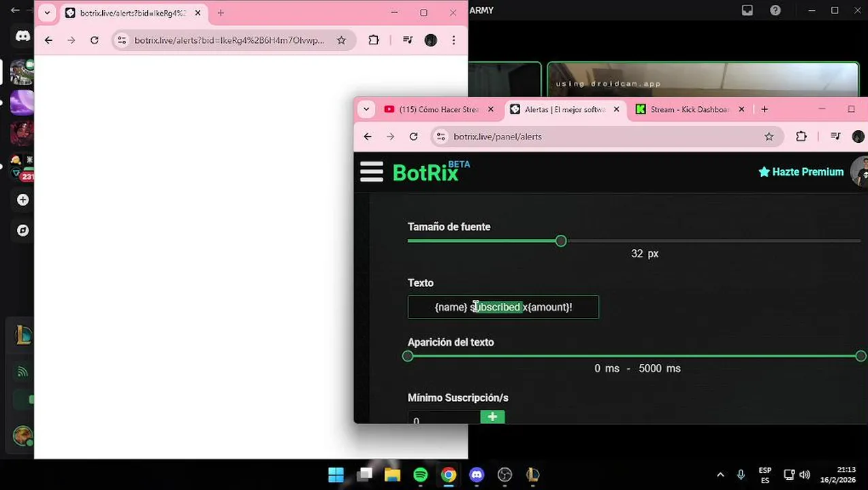The height and width of the screenshot is (490, 868).
Task: Move the Aparición del texto end handle
Action: pyautogui.click(x=861, y=356)
